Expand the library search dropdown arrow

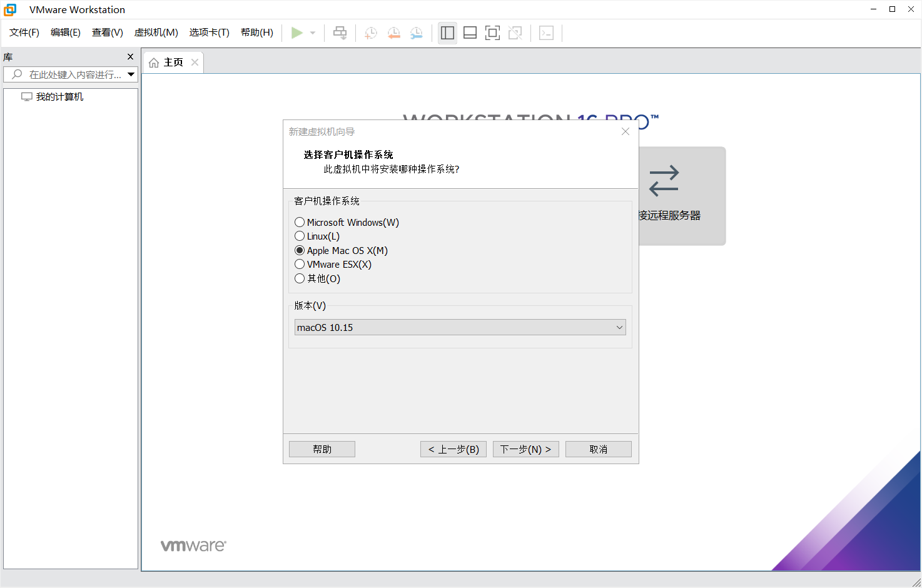pyautogui.click(x=131, y=74)
